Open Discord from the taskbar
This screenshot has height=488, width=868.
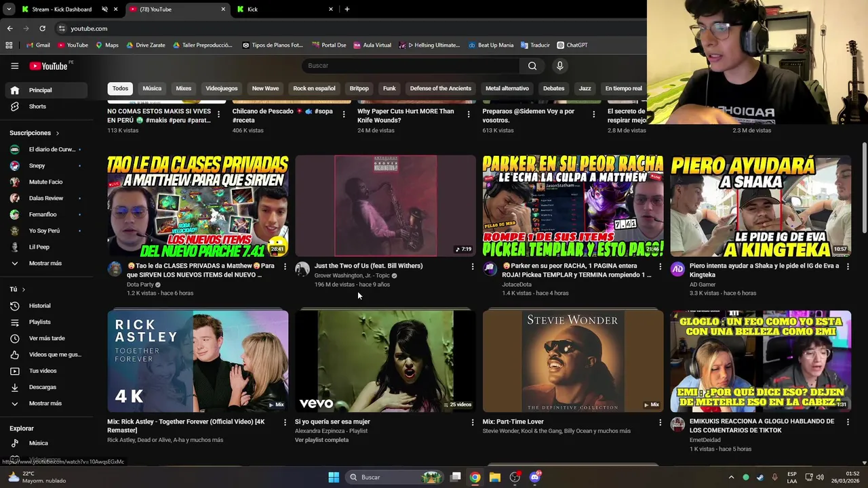pos(534,477)
